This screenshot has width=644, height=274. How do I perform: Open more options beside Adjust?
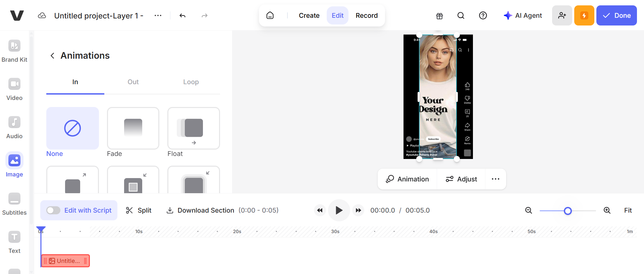click(x=495, y=179)
